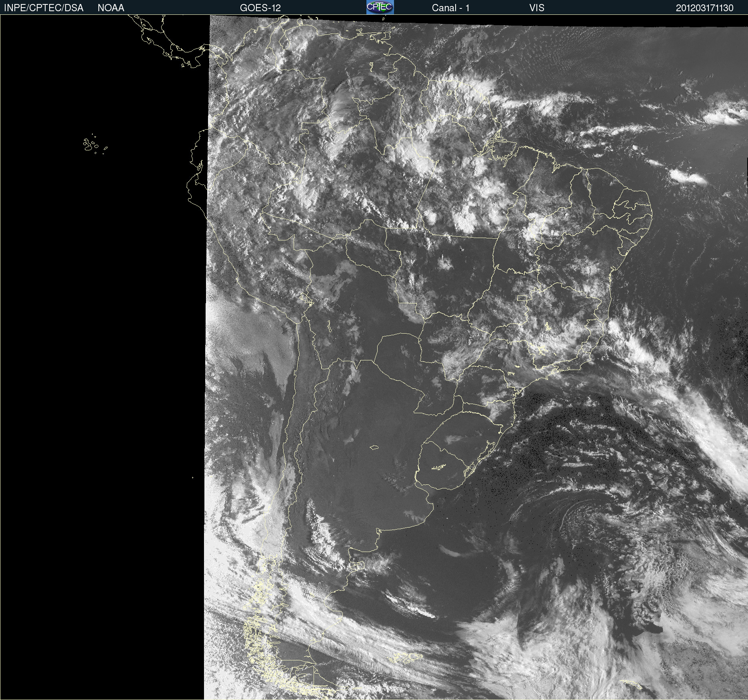Select the INPE/CPTEC/DSA header text

click(x=44, y=8)
